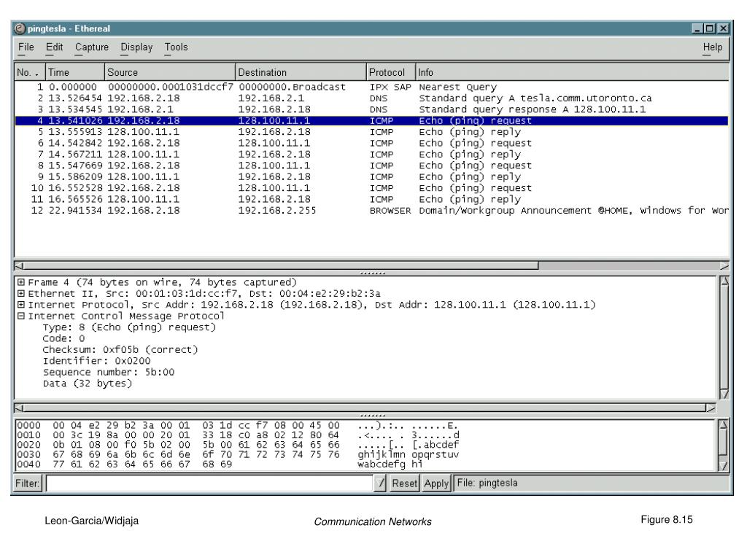The image size is (747, 560).
Task: Open the Edit menu
Action: 54,47
